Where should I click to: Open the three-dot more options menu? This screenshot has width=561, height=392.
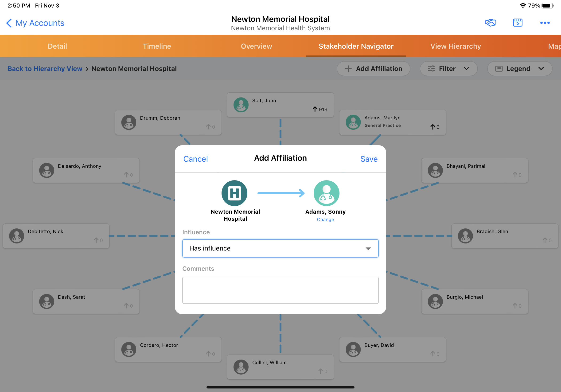(545, 23)
